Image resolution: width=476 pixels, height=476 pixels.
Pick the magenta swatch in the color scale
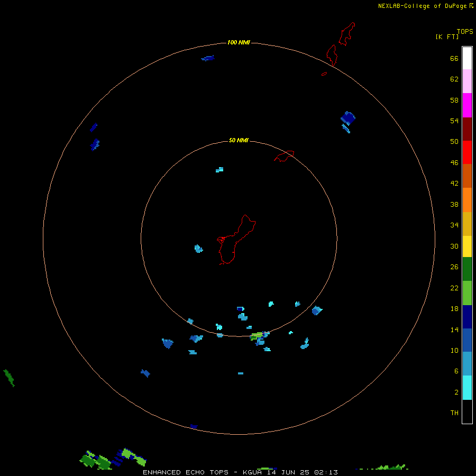(467, 105)
